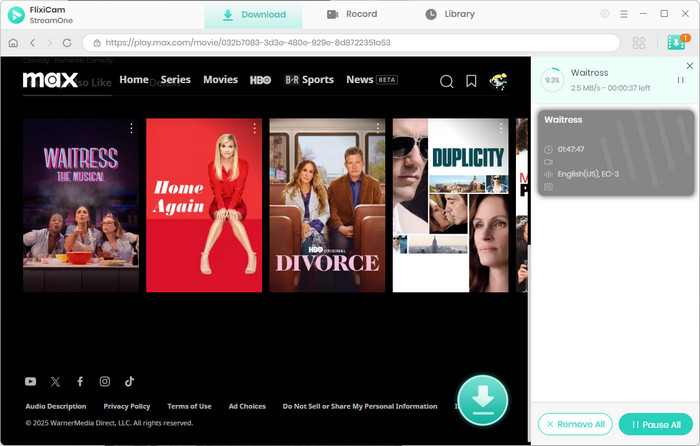This screenshot has height=446, width=700.
Task: Open Audio Description footer link
Action: click(x=56, y=406)
